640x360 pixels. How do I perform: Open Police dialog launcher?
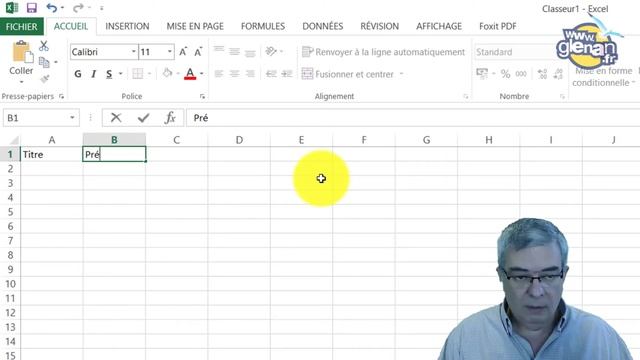pyautogui.click(x=202, y=96)
